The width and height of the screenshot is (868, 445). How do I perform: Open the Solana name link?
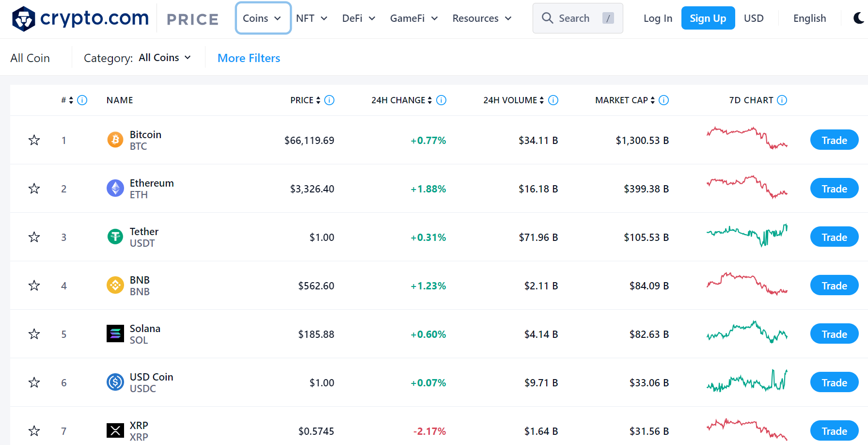coord(145,329)
